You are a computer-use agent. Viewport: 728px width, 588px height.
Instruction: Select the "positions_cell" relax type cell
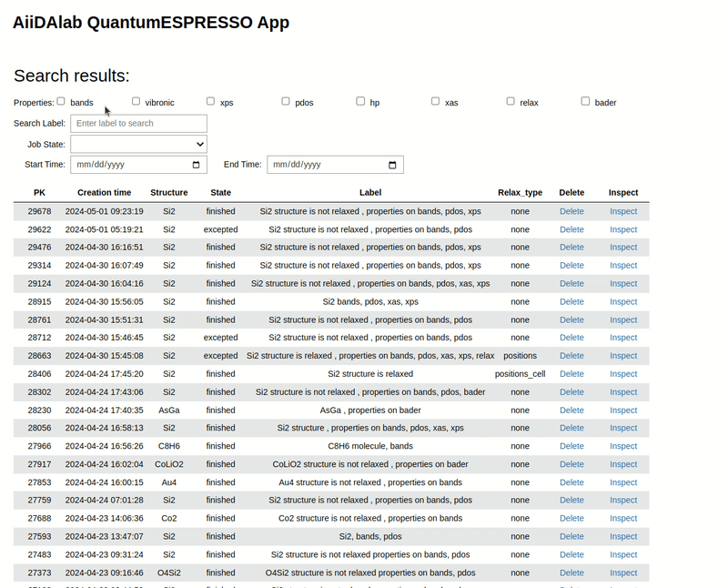pyautogui.click(x=520, y=374)
